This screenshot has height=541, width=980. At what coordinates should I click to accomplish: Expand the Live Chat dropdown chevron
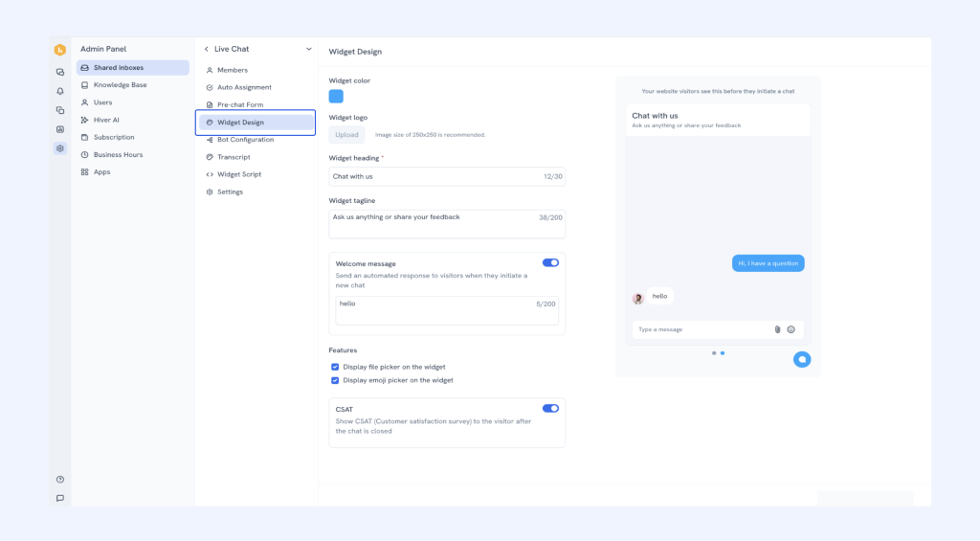click(308, 49)
